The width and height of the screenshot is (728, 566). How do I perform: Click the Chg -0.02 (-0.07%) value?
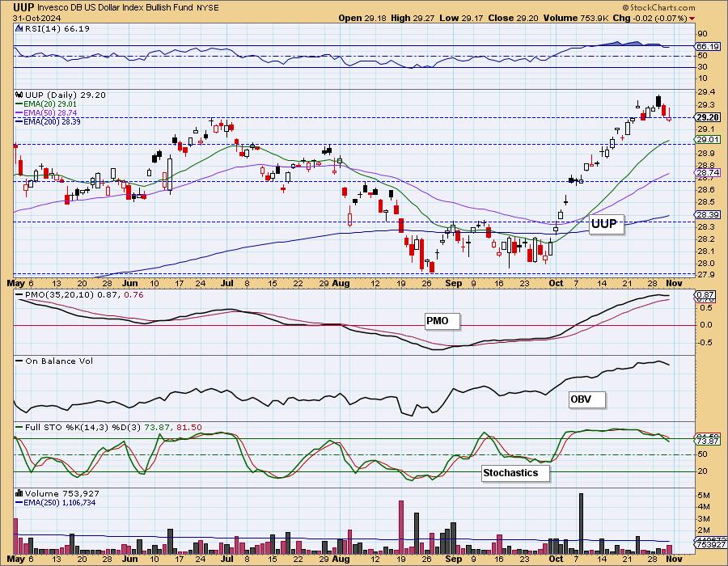650,18
